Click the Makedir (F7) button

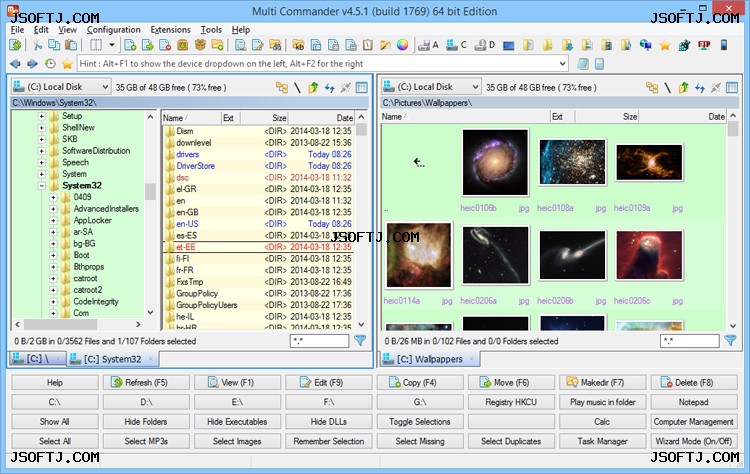point(602,383)
